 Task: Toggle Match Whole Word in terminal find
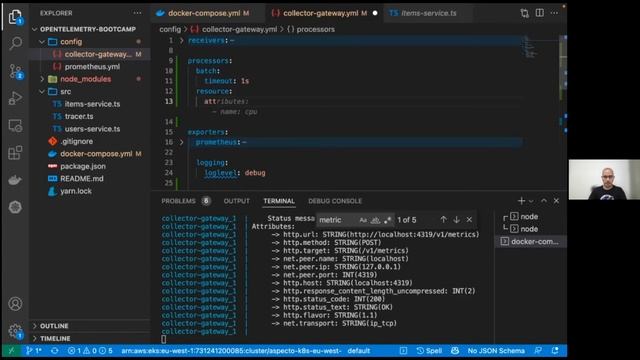click(x=375, y=220)
